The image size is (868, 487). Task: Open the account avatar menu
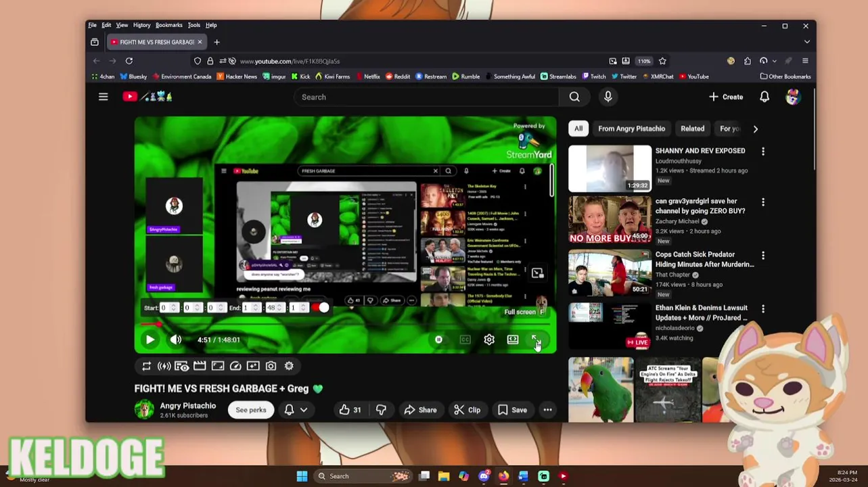pyautogui.click(x=793, y=97)
